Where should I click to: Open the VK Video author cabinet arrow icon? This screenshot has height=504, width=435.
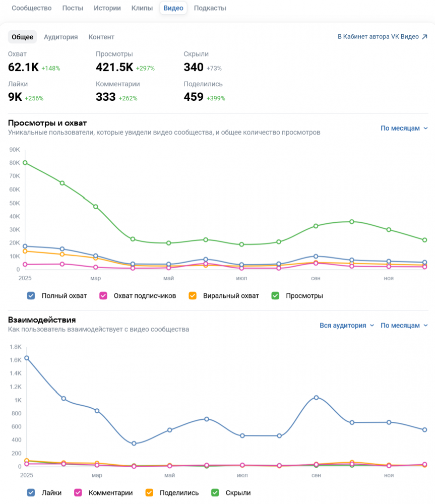[424, 37]
